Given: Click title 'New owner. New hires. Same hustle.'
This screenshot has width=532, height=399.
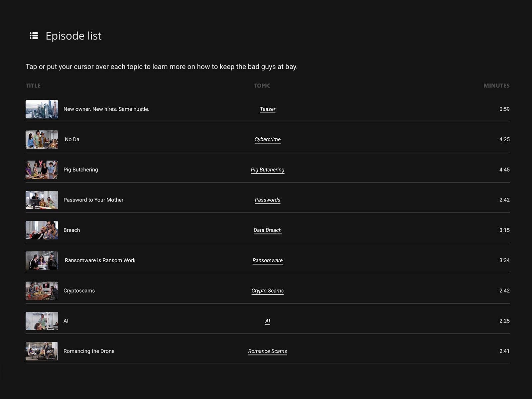Looking at the screenshot, I should tap(106, 109).
